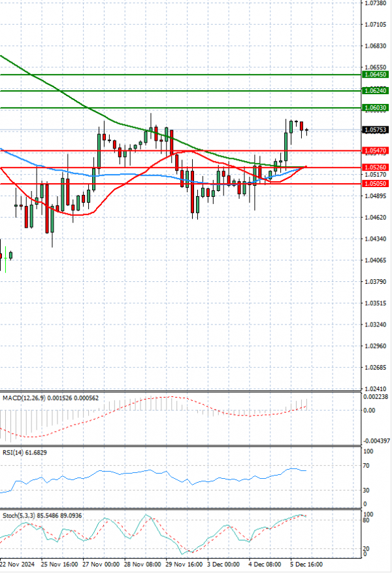
Task: Click the 1.05260 red level label
Action: coord(375,167)
